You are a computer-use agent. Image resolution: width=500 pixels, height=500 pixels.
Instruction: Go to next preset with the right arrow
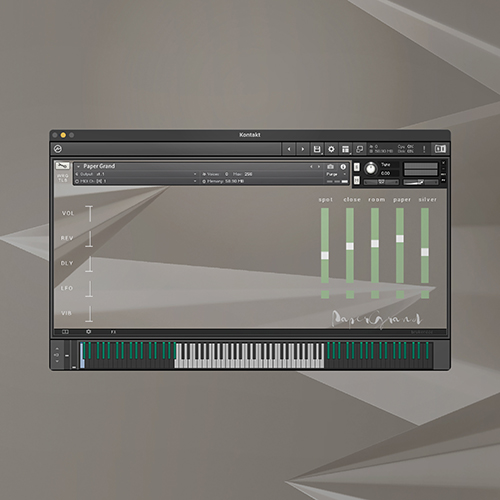303,149
